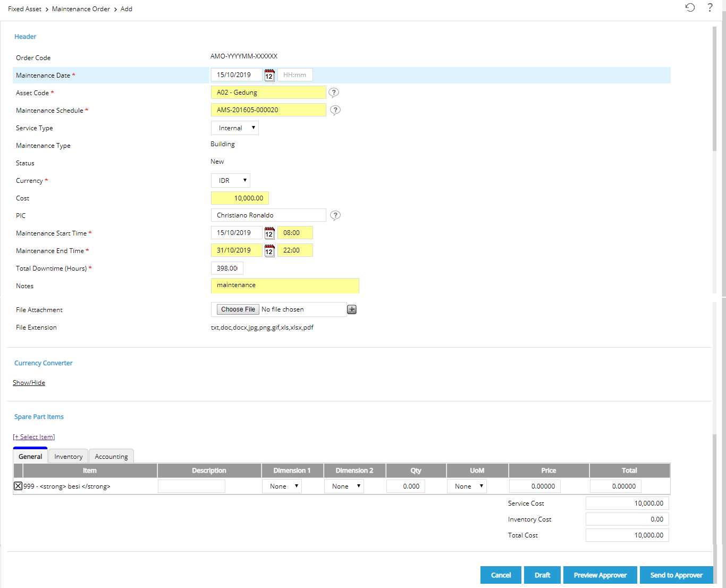Open Maintenance Schedule lookup help icon
This screenshot has height=588, width=726.
[x=335, y=110]
